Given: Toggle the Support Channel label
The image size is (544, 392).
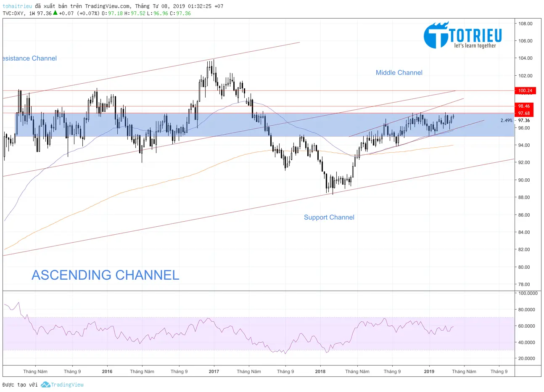Looking at the screenshot, I should (x=329, y=217).
